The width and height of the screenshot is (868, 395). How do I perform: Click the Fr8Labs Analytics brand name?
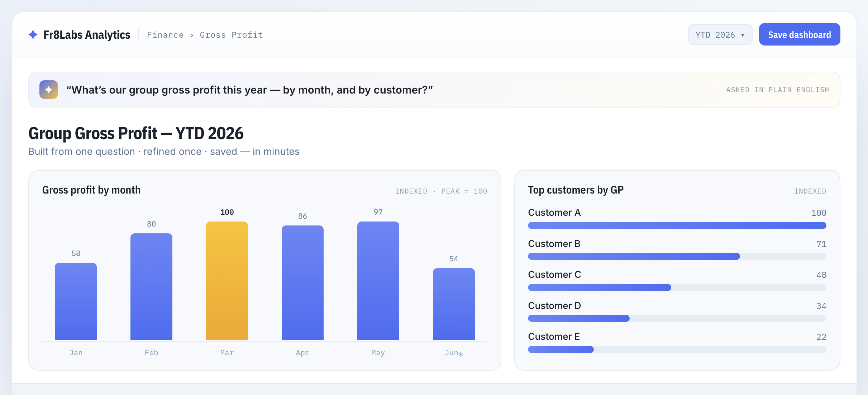[x=87, y=35]
